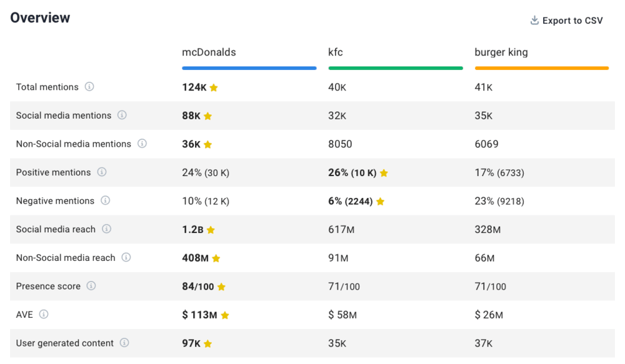
Task: Open info icon next to Non-Social media reach
Action: pyautogui.click(x=126, y=257)
